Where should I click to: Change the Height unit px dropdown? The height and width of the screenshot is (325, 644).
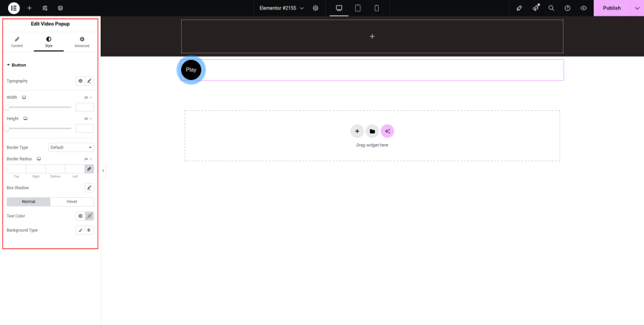(x=88, y=118)
